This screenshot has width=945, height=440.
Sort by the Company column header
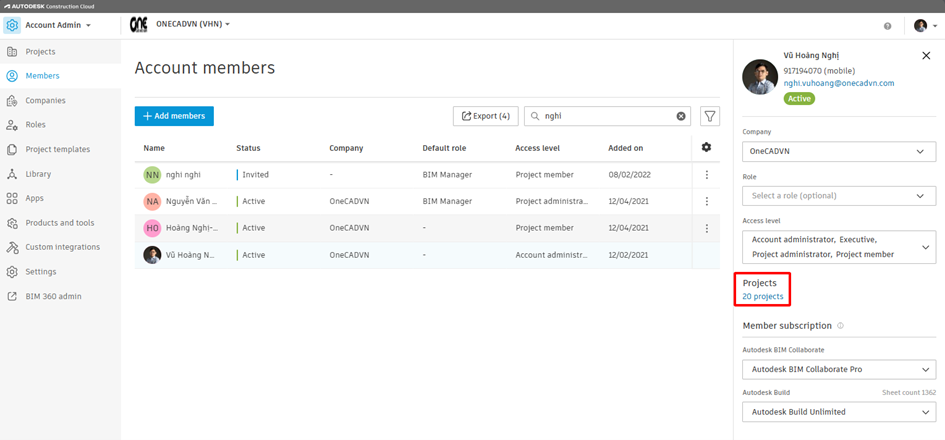click(346, 148)
